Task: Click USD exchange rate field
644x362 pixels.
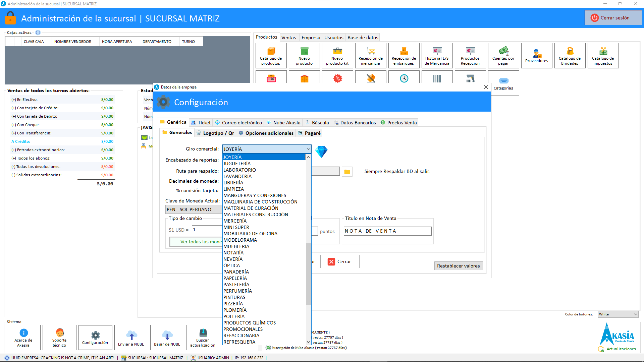Action: (x=207, y=230)
